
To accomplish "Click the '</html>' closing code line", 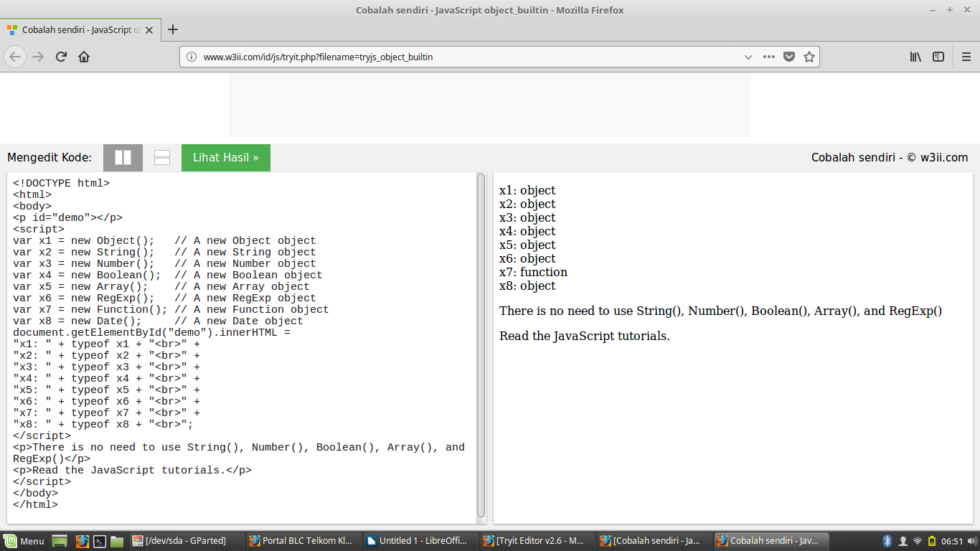I will pyautogui.click(x=35, y=504).
